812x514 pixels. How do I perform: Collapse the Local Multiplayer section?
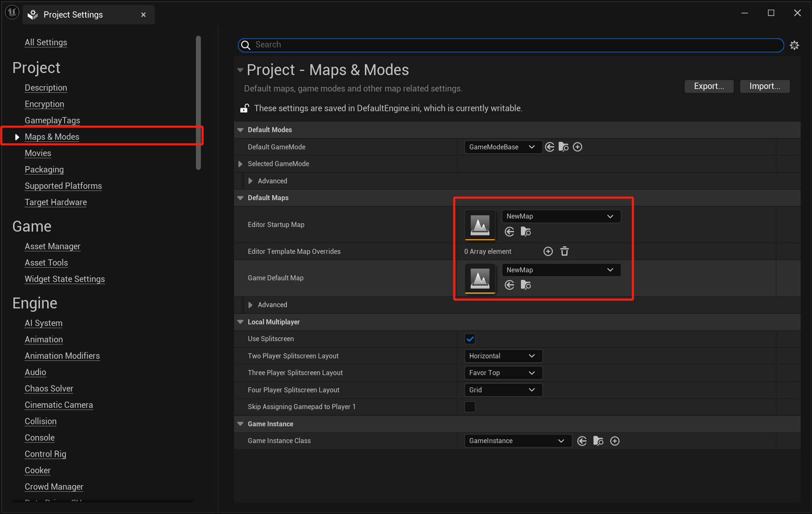click(240, 322)
